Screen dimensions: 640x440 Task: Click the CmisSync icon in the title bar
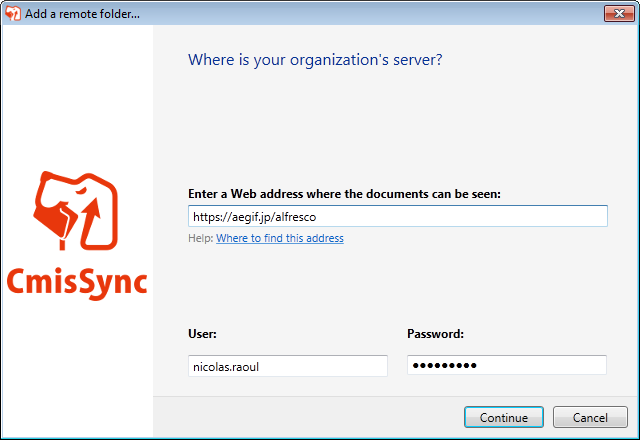pos(13,13)
